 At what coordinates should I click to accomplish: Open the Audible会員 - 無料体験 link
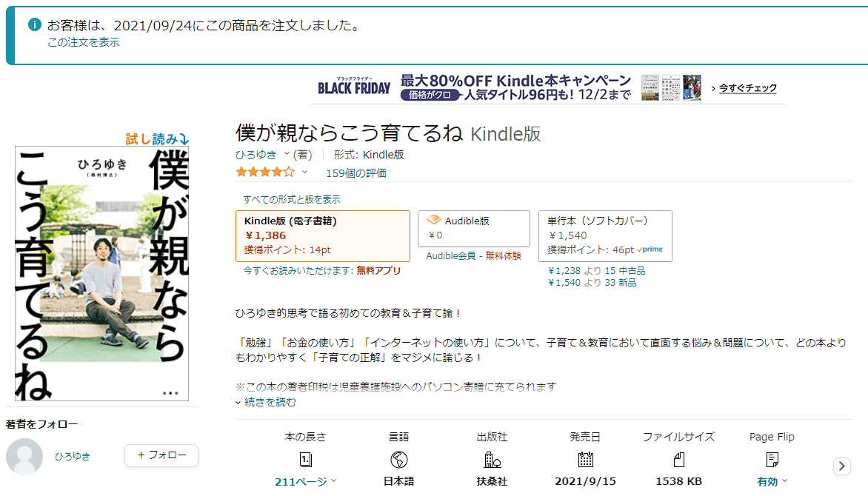[x=474, y=255]
